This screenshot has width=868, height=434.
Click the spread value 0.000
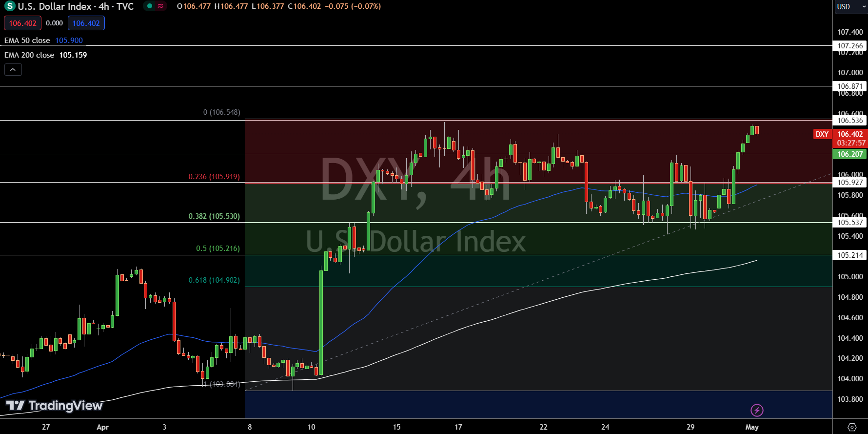(x=54, y=23)
